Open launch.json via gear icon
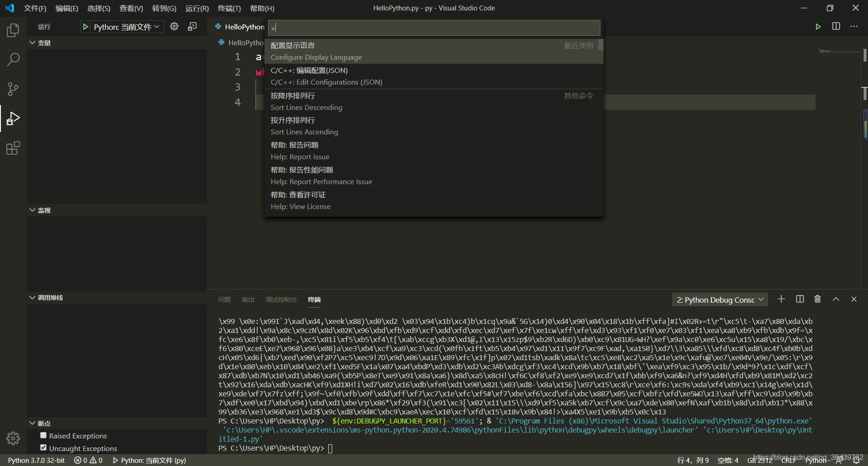 click(x=174, y=27)
